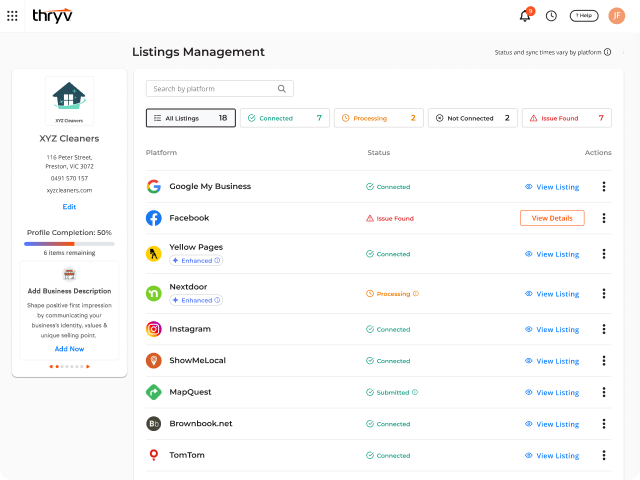This screenshot has width=640, height=480.
Task: View Listing for Instagram
Action: point(552,329)
